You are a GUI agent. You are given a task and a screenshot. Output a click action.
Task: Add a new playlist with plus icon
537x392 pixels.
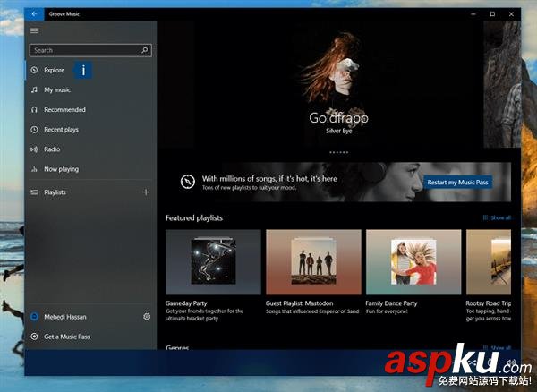tap(146, 192)
